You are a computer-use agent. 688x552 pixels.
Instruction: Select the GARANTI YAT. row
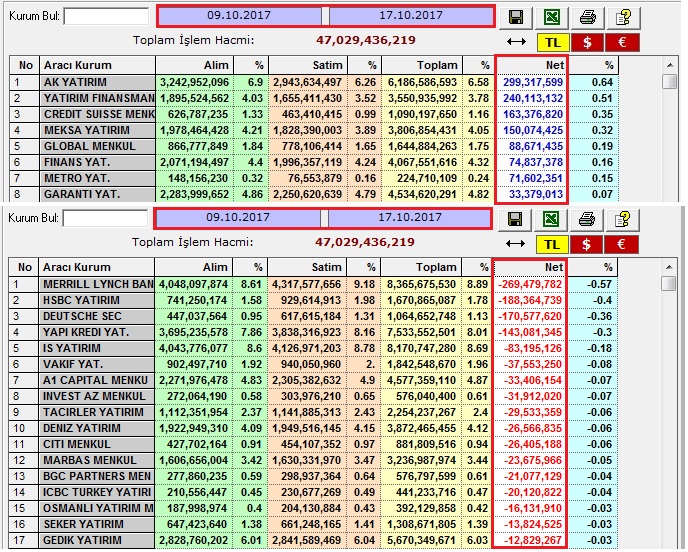pyautogui.click(x=314, y=194)
